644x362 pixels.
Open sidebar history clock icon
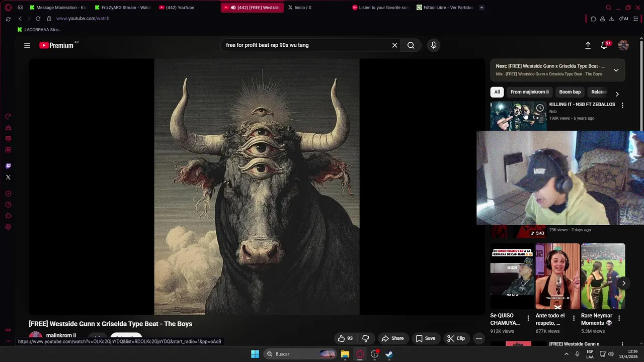(x=8, y=205)
